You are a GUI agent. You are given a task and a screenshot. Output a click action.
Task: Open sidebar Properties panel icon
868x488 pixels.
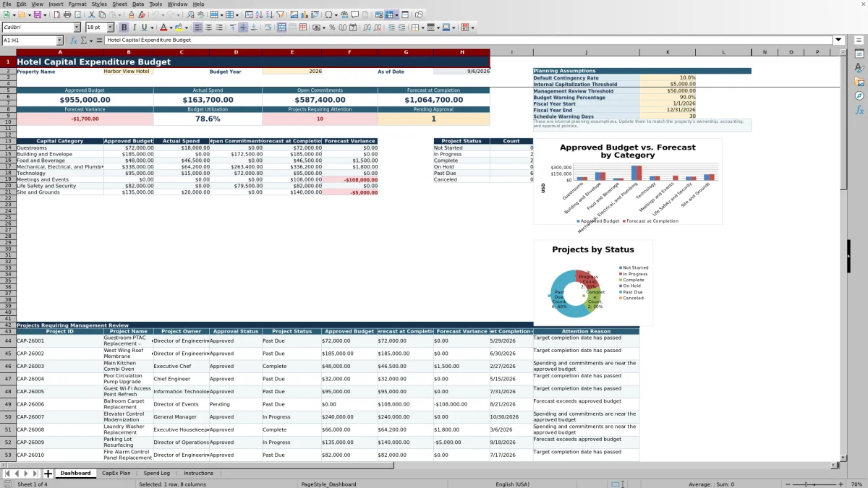(x=859, y=54)
